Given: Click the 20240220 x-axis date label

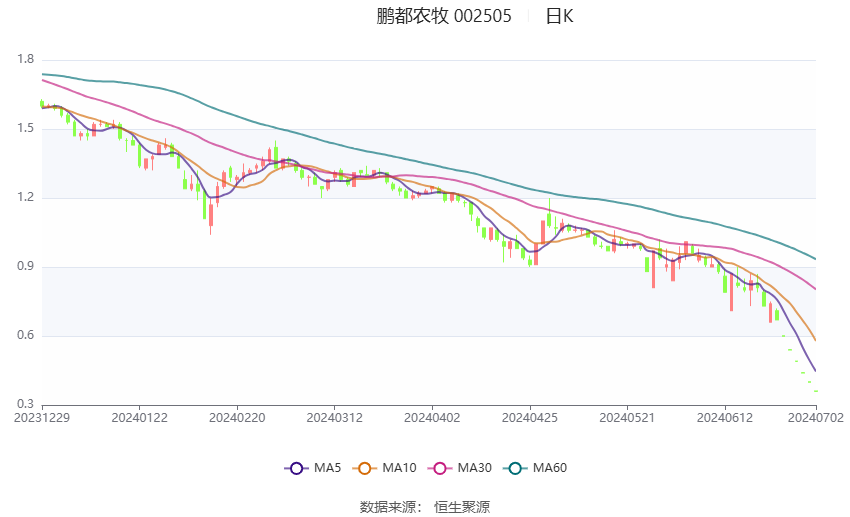Looking at the screenshot, I should point(237,418).
